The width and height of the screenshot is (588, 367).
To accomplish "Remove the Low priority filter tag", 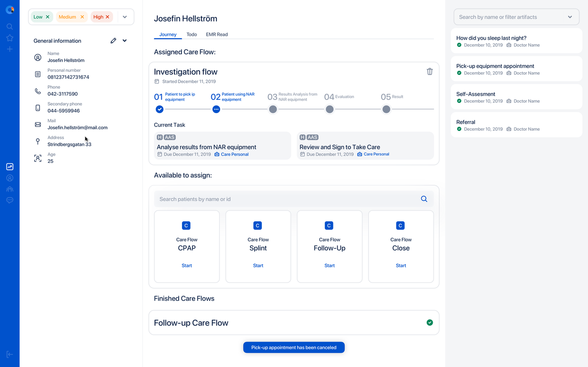I will coord(48,17).
